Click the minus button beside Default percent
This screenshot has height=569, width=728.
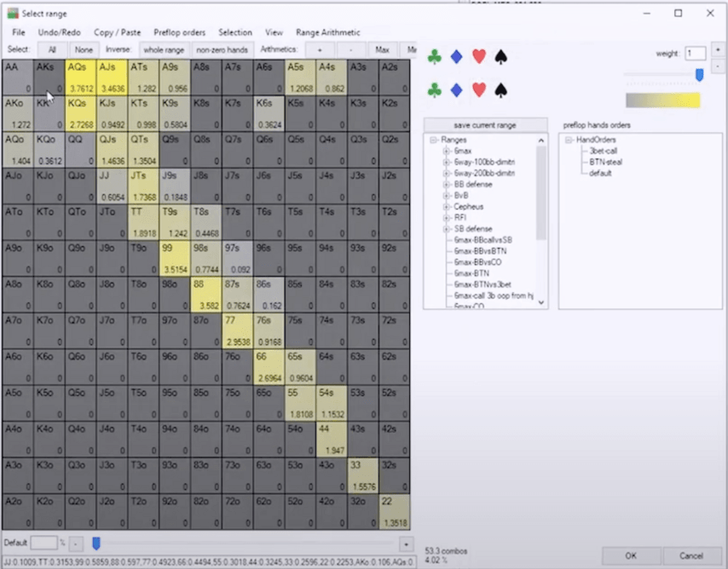pyautogui.click(x=76, y=543)
